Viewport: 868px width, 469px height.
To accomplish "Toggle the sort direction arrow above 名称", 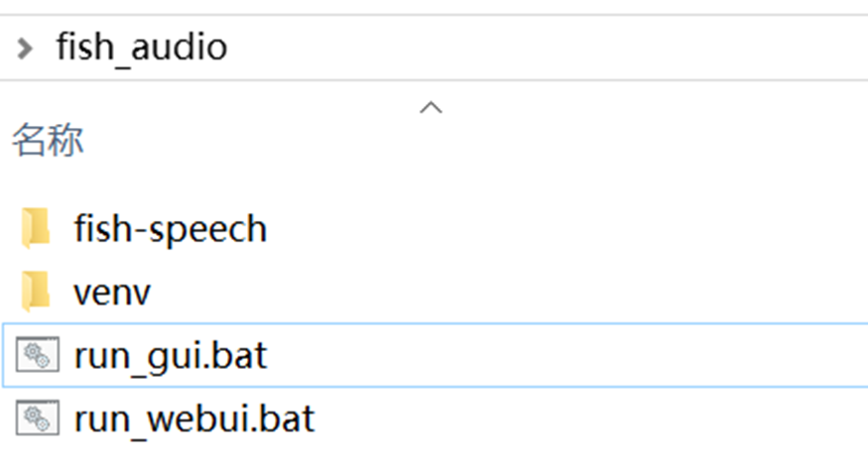I will pyautogui.click(x=431, y=107).
